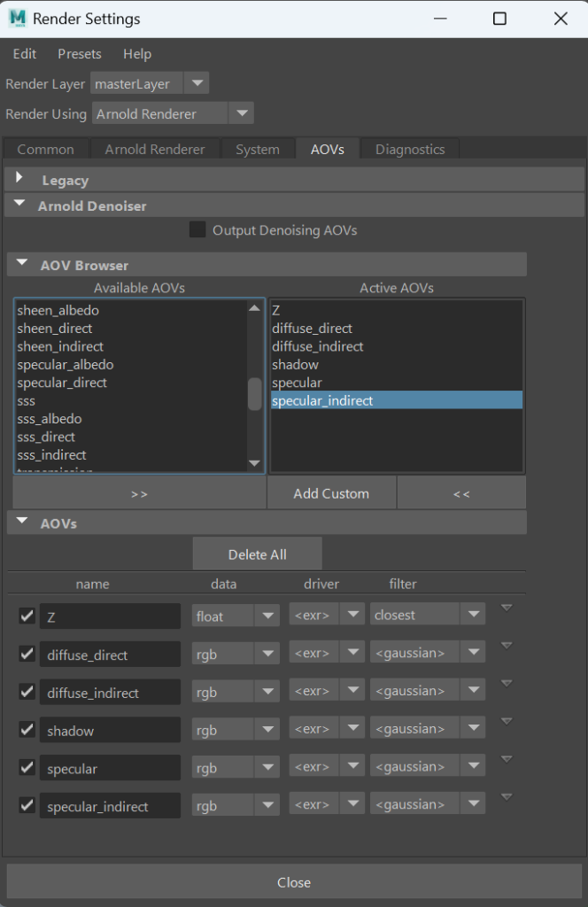Select shadow in Active AOVs list
588x907 pixels.
pos(396,364)
